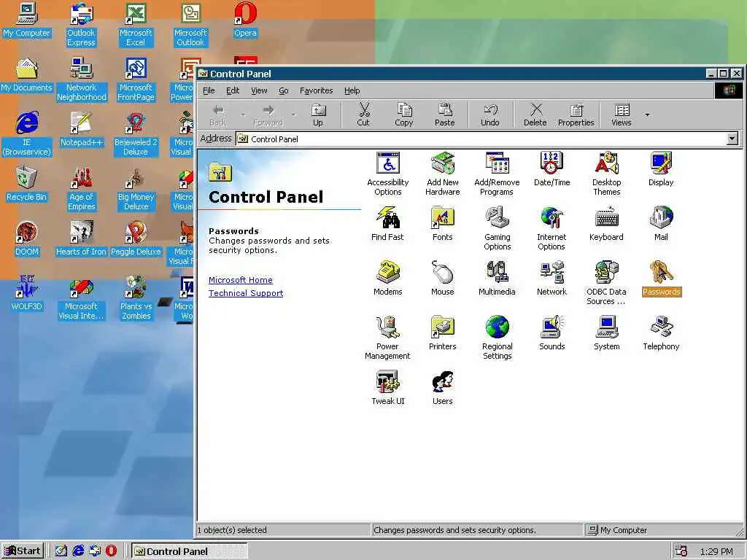Image resolution: width=747 pixels, height=560 pixels.
Task: Open the Edit menu
Action: (x=233, y=90)
